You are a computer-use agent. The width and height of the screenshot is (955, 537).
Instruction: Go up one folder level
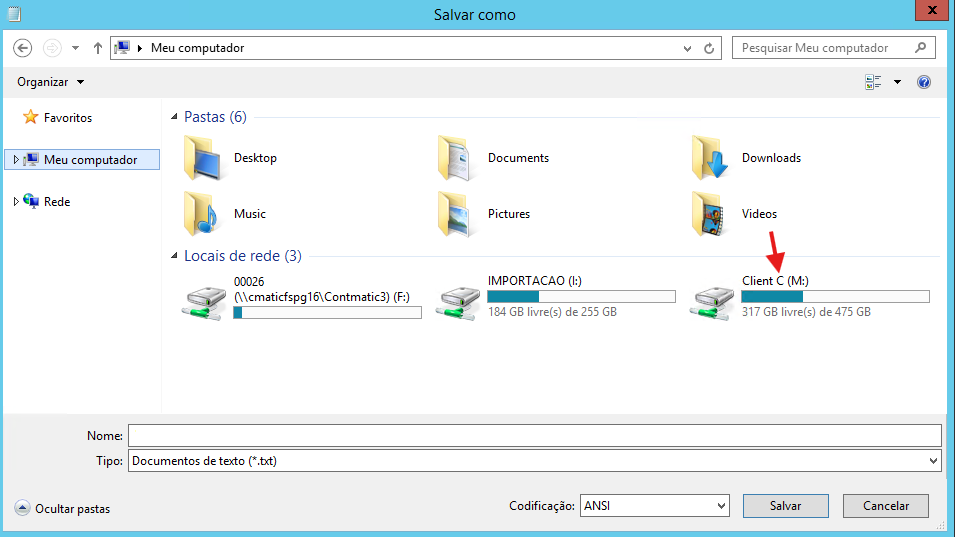tap(97, 48)
